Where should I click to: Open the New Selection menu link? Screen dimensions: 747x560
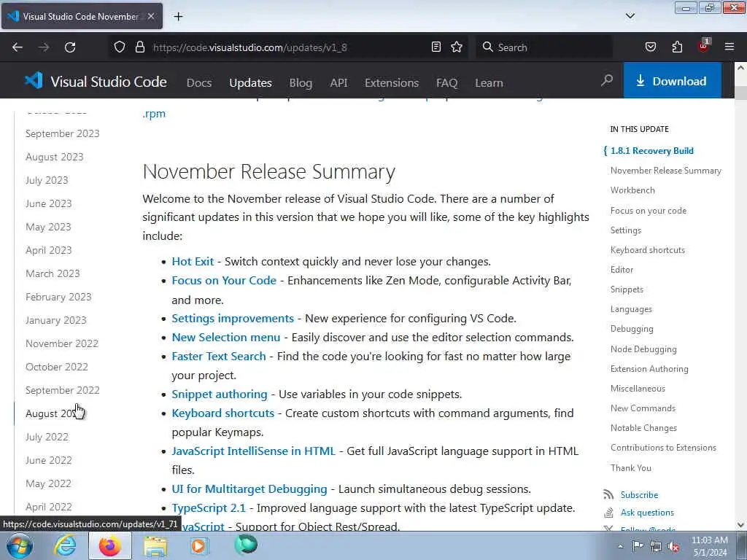226,337
